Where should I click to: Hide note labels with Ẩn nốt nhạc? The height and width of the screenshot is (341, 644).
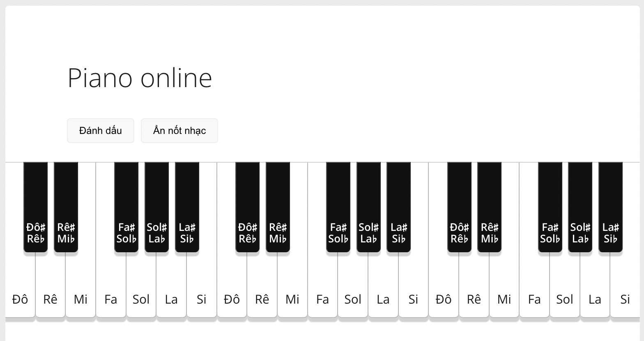point(179,131)
